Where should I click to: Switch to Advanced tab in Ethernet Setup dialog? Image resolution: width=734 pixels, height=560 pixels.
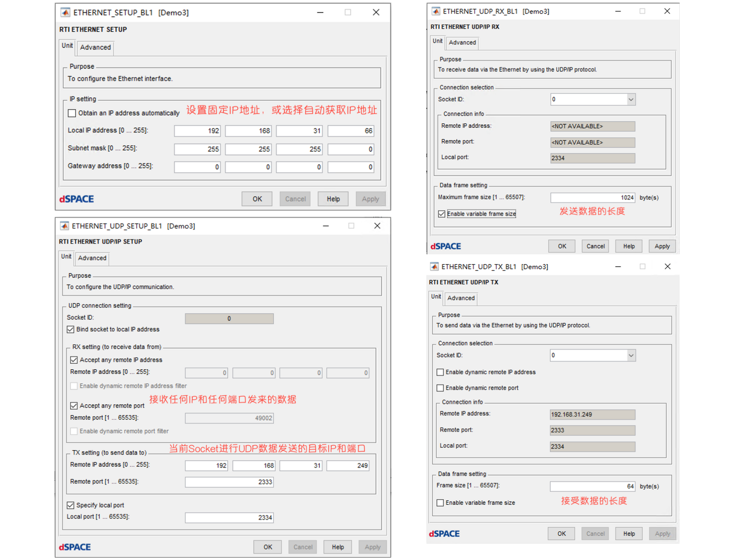pyautogui.click(x=95, y=47)
